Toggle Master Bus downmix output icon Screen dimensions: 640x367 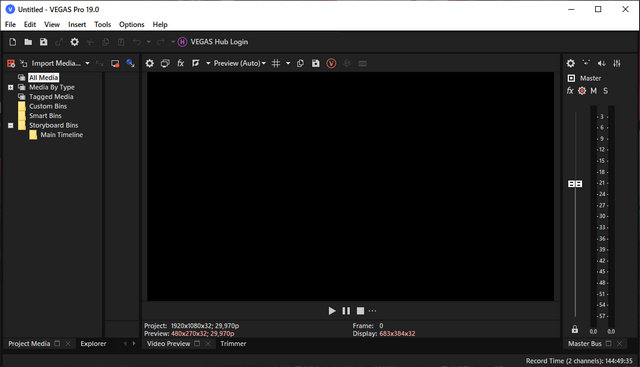pos(586,63)
